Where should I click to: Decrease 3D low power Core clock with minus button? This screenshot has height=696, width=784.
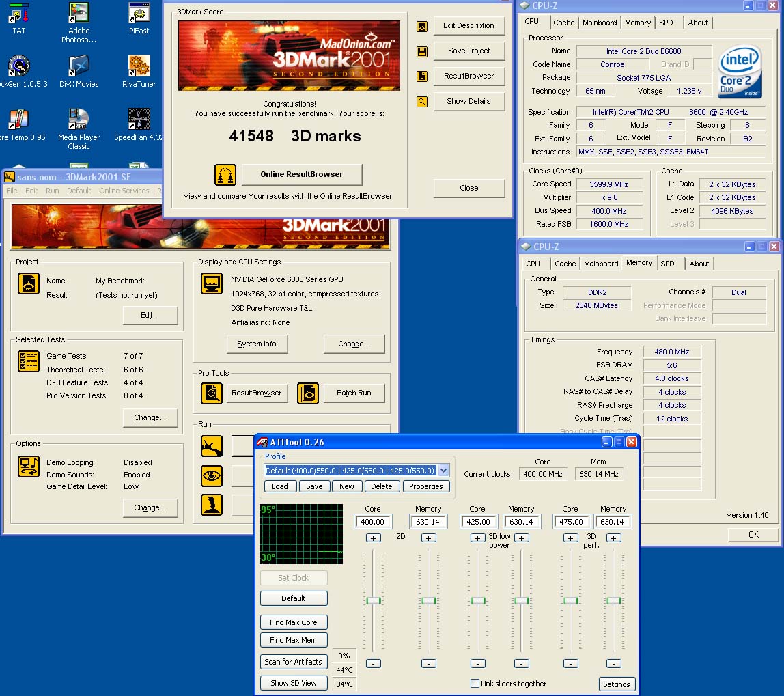(478, 663)
